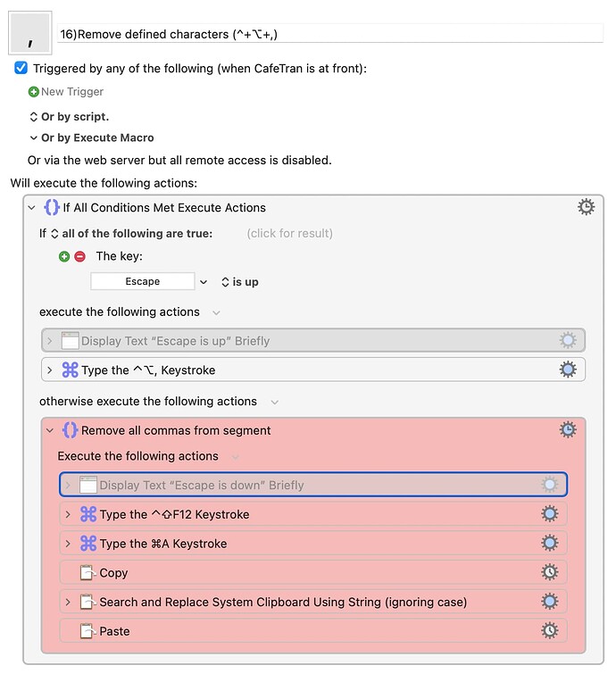This screenshot has width=616, height=682.
Task: Expand the Type the ^⌥, Keystroke action
Action: coord(50,370)
